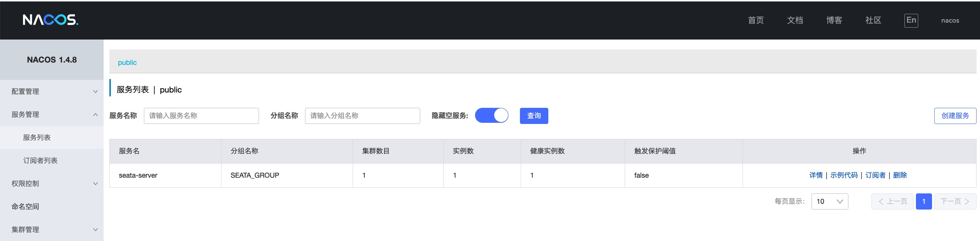980x241 pixels.
Task: Open 订阅者列表 in the sidebar
Action: (52, 160)
